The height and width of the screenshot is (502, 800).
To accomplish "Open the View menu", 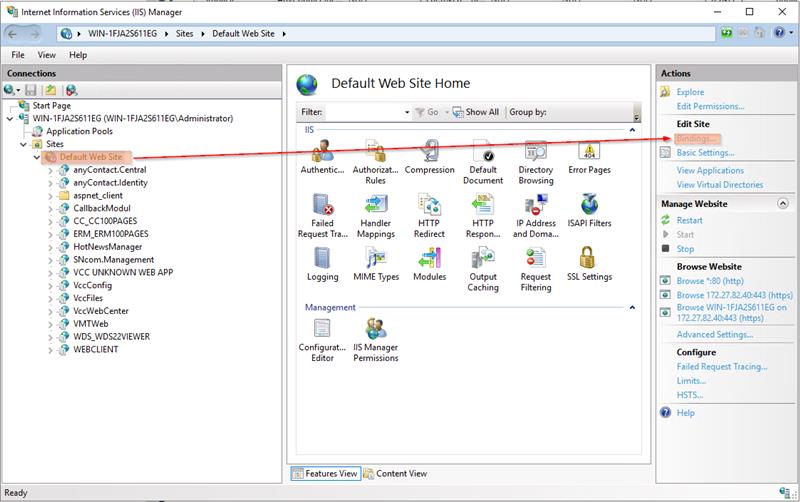I will (x=47, y=55).
